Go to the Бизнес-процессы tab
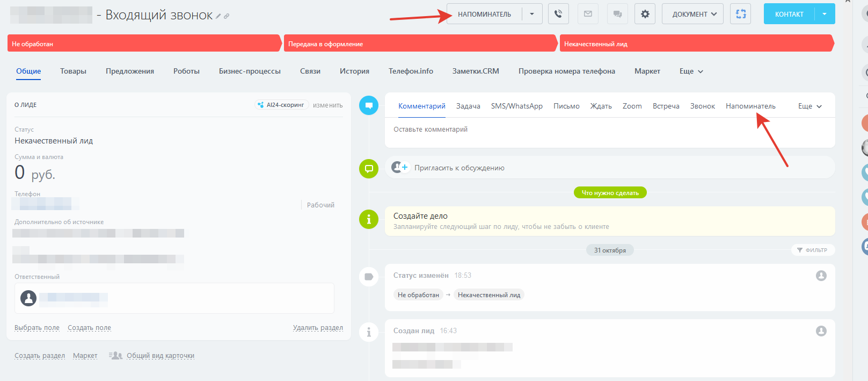The width and height of the screenshot is (868, 381). point(250,71)
